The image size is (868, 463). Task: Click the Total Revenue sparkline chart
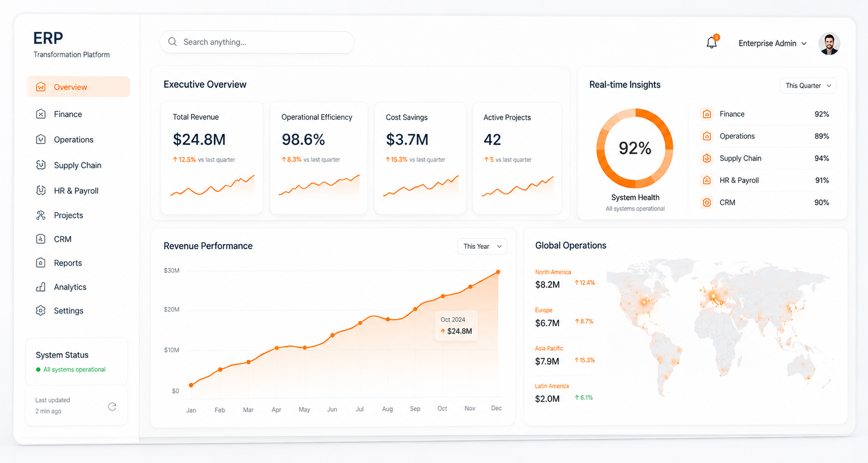212,186
